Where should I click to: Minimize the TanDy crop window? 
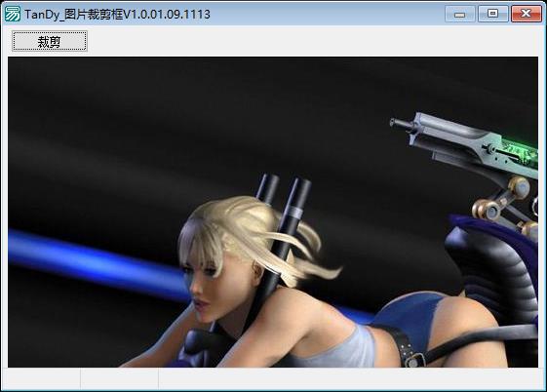point(460,14)
